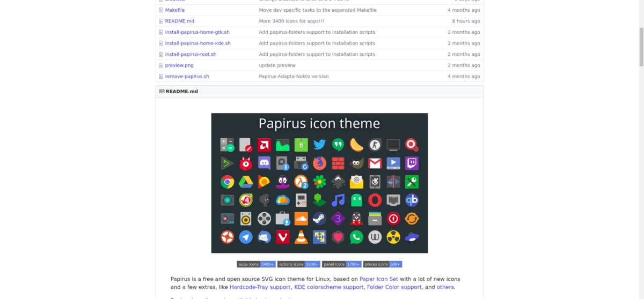Click the Gmail envelope icon
The width and height of the screenshot is (644, 299).
point(375,163)
